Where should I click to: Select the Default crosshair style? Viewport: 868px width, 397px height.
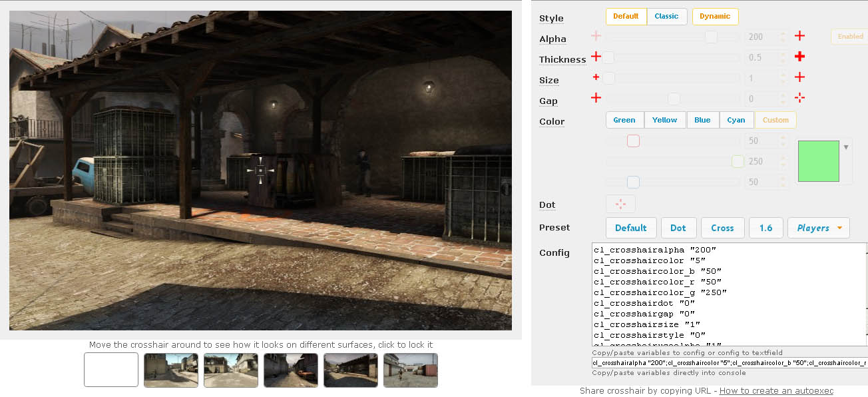point(626,16)
